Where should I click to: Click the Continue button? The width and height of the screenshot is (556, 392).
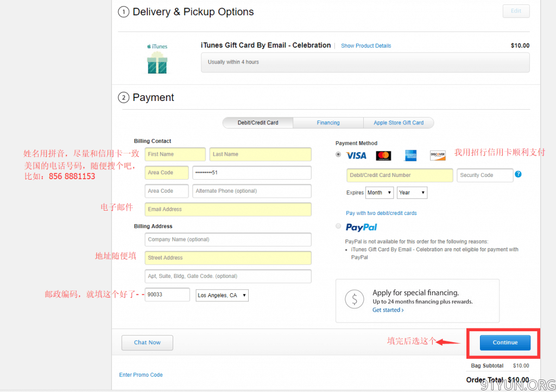point(505,343)
